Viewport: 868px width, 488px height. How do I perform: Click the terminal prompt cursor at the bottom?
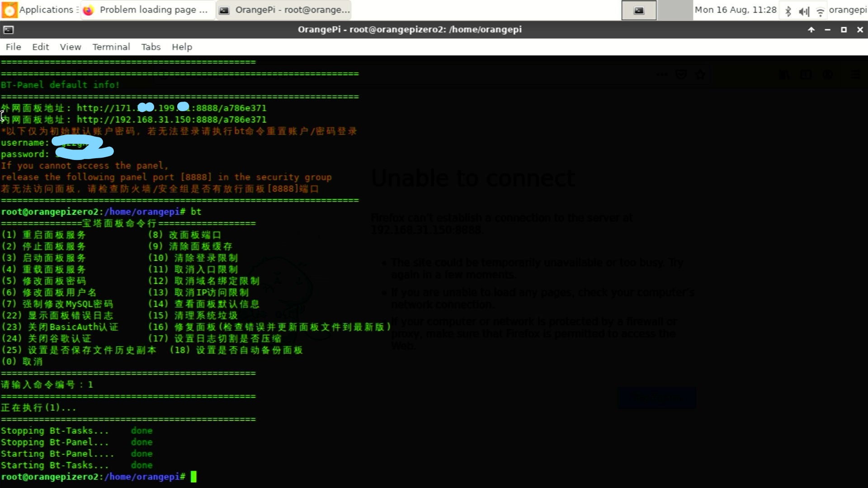coord(193,477)
